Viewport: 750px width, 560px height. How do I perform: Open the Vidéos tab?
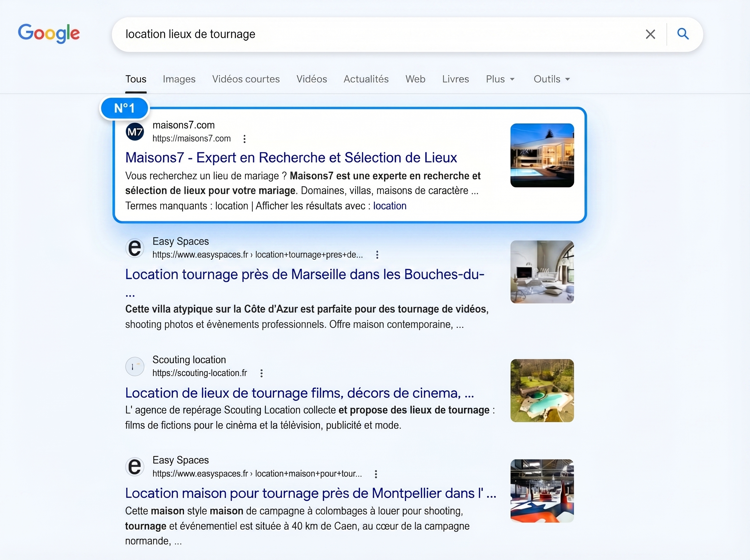[x=312, y=79]
